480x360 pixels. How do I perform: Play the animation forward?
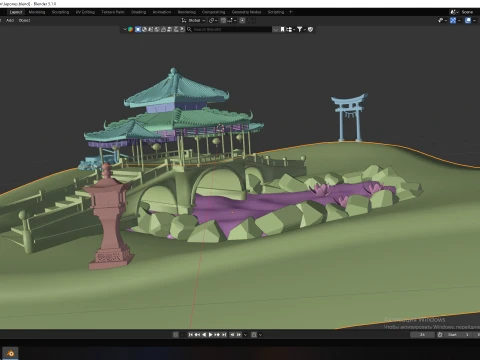(210, 335)
